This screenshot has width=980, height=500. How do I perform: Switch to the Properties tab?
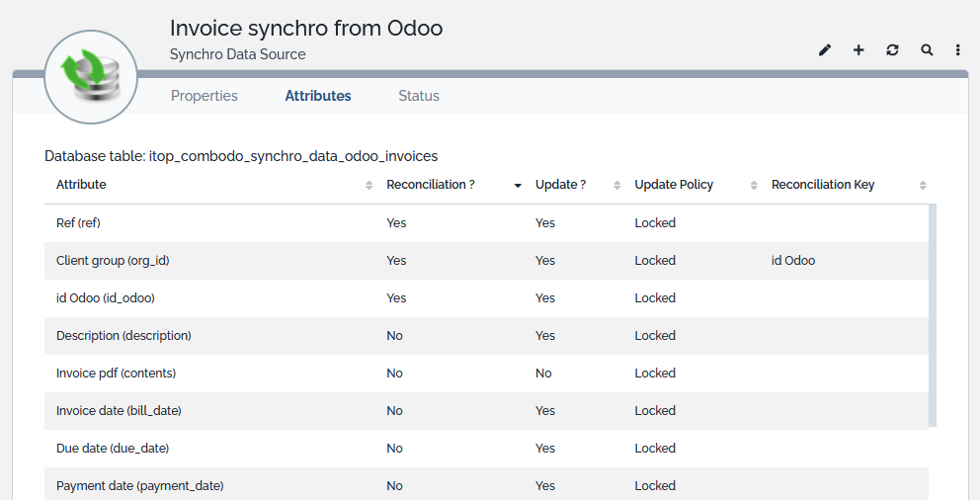[204, 96]
